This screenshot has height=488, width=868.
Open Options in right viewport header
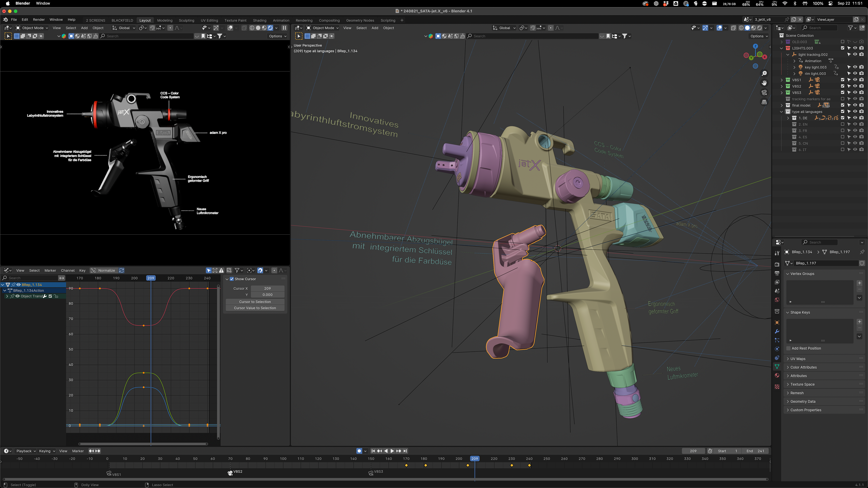pyautogui.click(x=759, y=36)
